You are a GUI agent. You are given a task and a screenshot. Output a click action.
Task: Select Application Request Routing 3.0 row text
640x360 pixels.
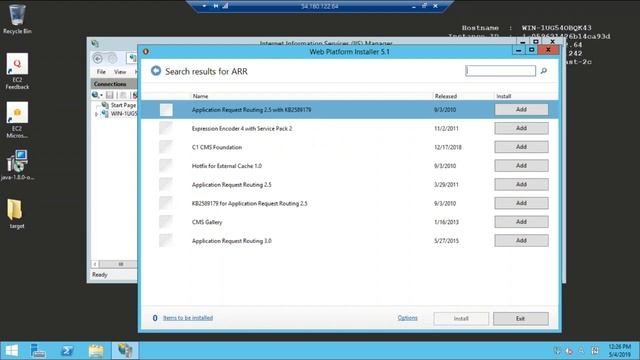[x=231, y=241]
